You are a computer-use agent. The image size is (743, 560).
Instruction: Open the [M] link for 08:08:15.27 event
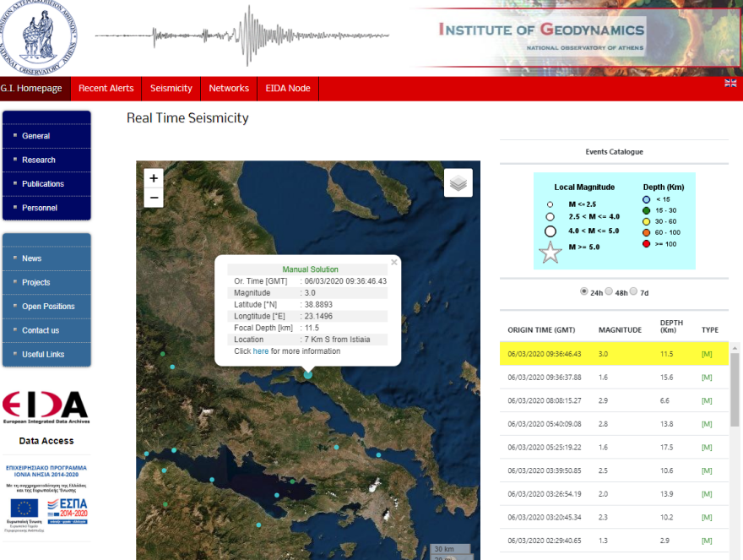pos(707,400)
